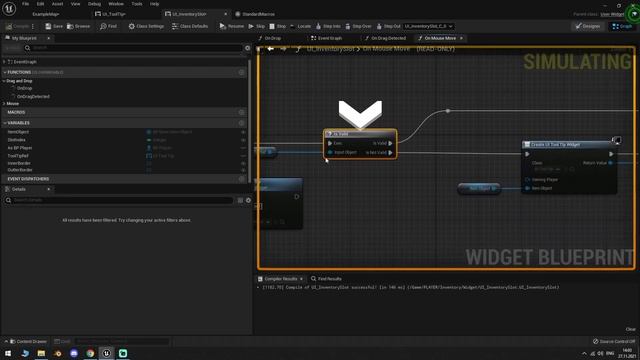Expand the EventGraph tree item
Viewport: 640px width, 360px height.
[x=4, y=62]
